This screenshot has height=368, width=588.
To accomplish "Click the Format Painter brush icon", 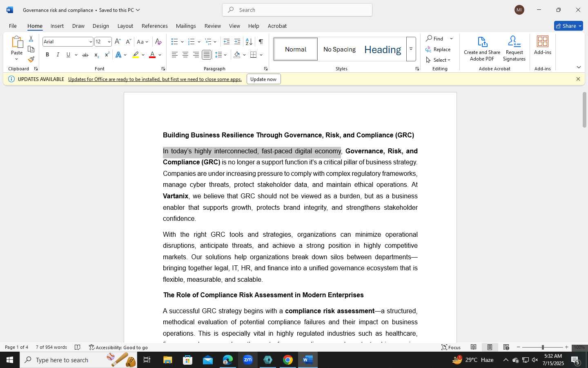I will (31, 59).
